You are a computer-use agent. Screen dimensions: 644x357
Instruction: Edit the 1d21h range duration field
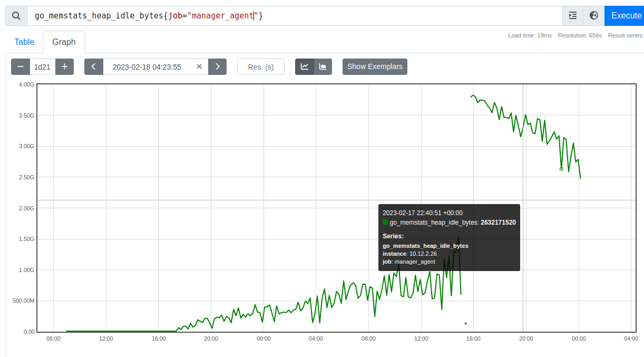pos(42,66)
